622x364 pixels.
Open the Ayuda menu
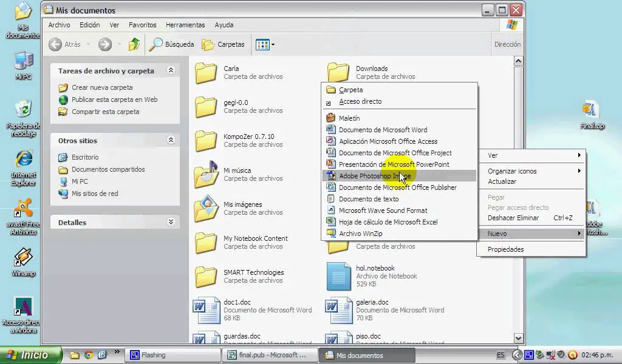(224, 25)
